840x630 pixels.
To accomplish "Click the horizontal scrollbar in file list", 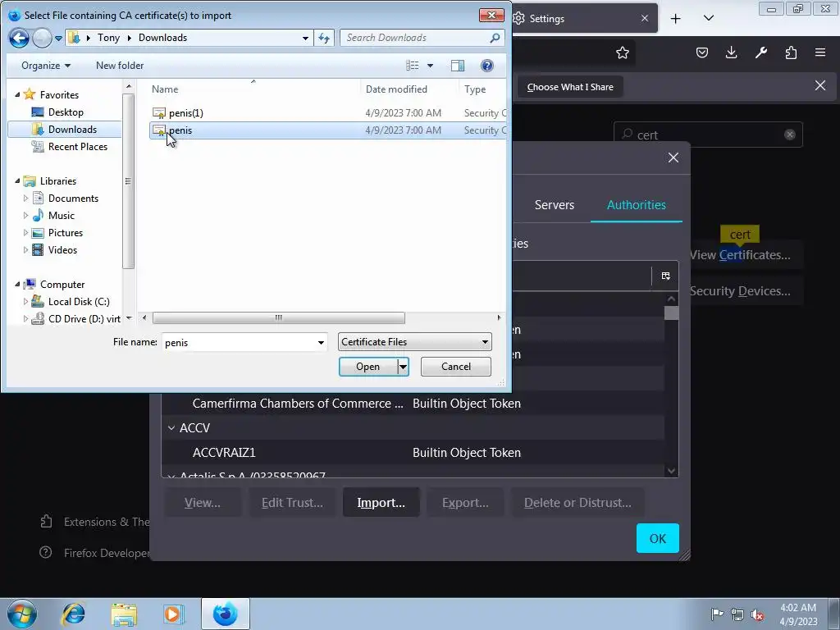I will coord(278,317).
